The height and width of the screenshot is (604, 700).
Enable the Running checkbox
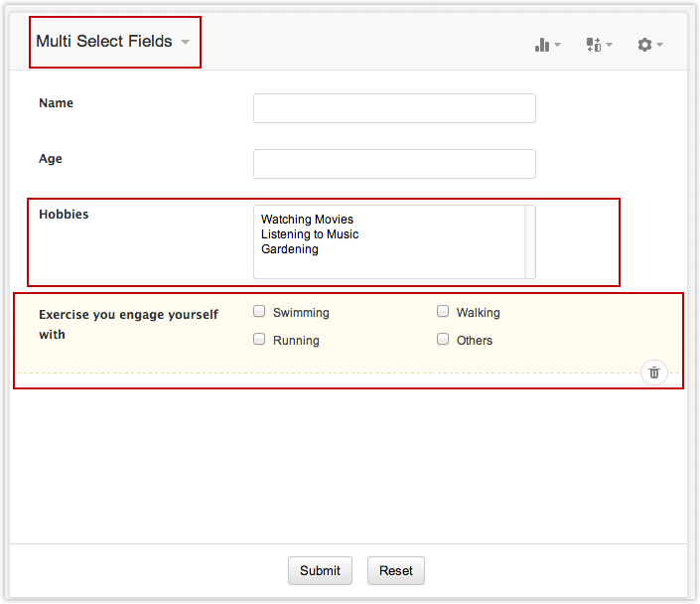click(x=259, y=339)
